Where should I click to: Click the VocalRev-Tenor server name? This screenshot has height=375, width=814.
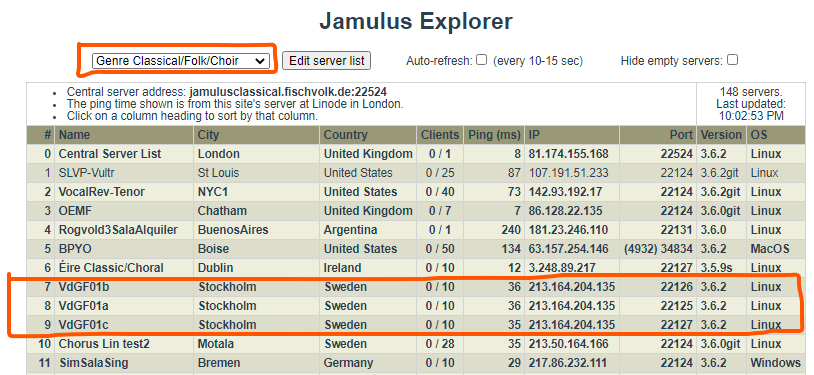tap(102, 192)
